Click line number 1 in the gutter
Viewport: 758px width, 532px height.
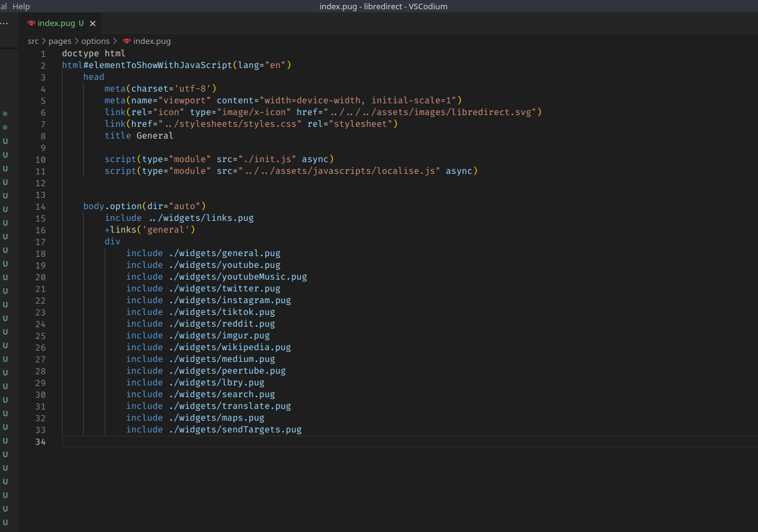43,54
